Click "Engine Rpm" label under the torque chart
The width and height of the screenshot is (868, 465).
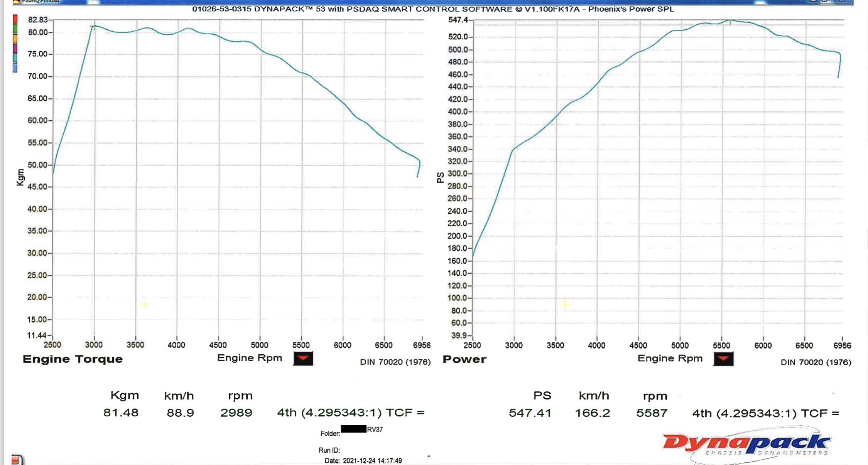(x=250, y=358)
